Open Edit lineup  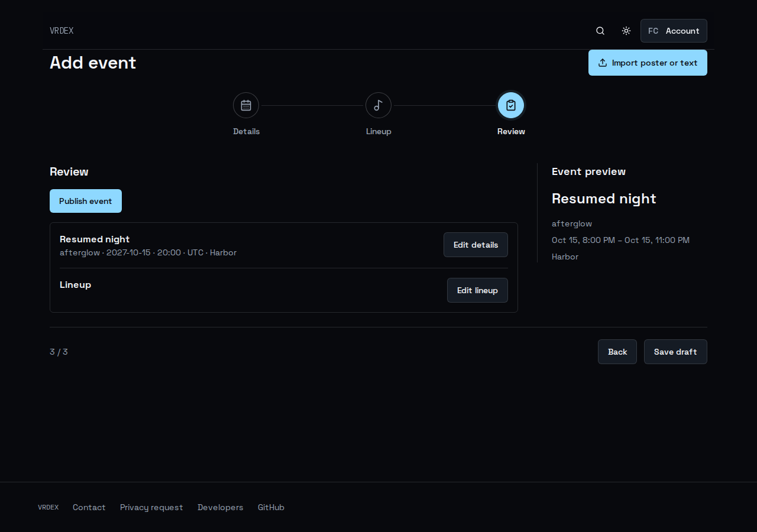[x=477, y=290]
